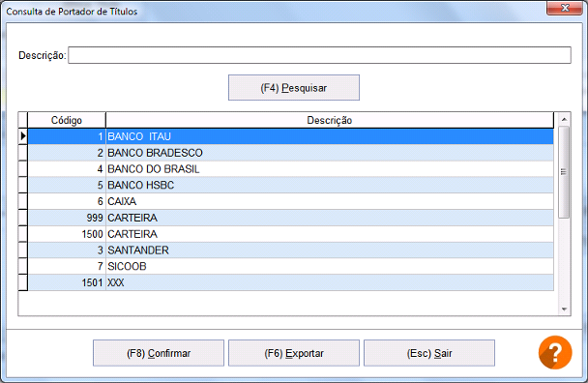Screen dimensions: 588x383
Task: Select the CARTEIRA row with code 1500
Action: [291, 234]
